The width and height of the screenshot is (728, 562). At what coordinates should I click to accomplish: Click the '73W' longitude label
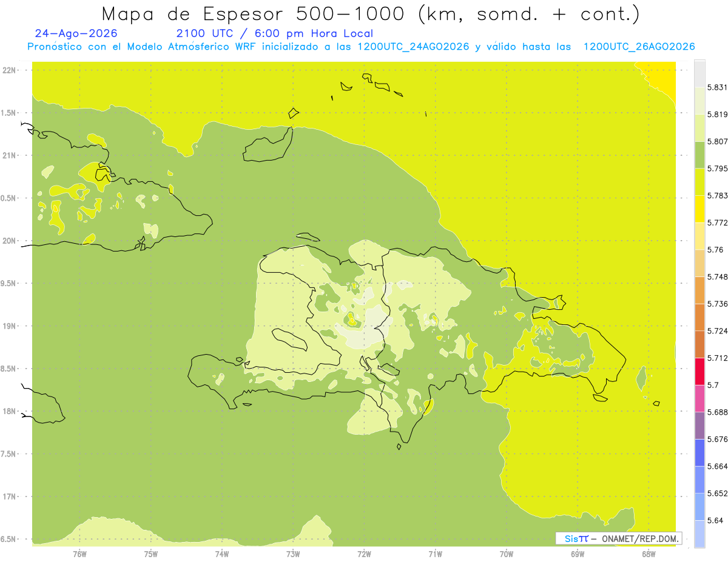[x=293, y=553]
